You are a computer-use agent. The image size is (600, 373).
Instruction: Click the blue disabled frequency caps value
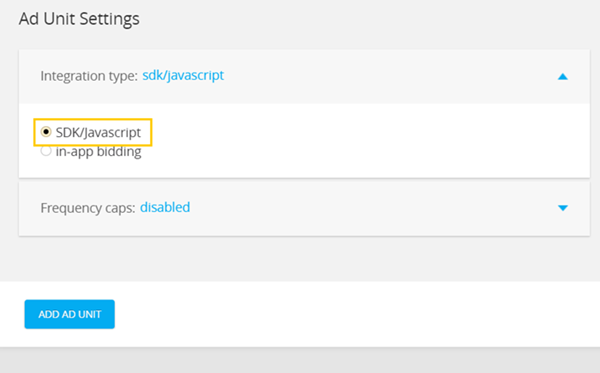(165, 207)
